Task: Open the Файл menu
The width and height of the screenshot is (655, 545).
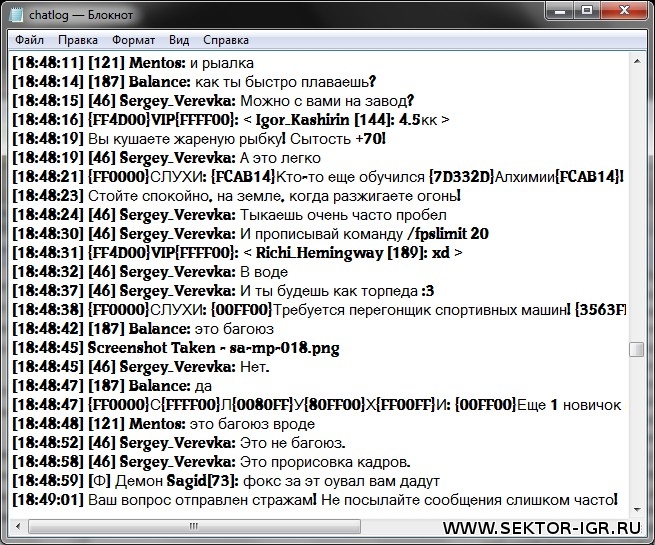Action: pos(29,40)
